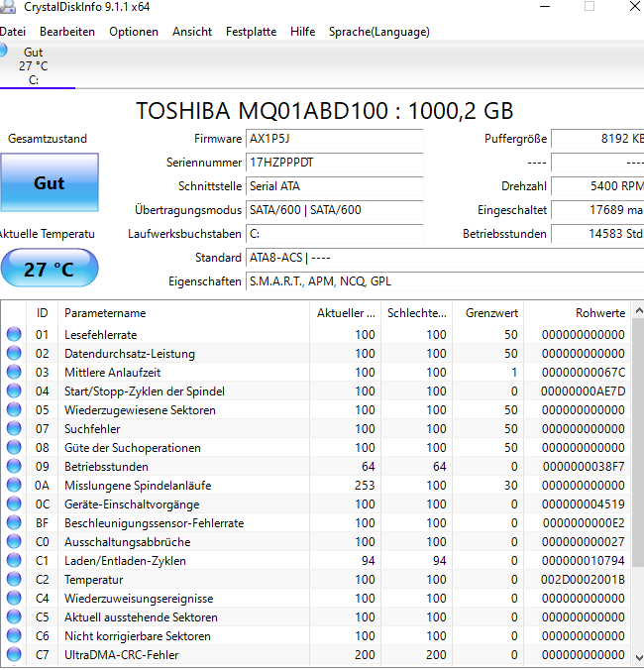The height and width of the screenshot is (670, 644).
Task: Click raw value 000000010794 of Laden/Entladen-Zyklen
Action: pos(584,561)
